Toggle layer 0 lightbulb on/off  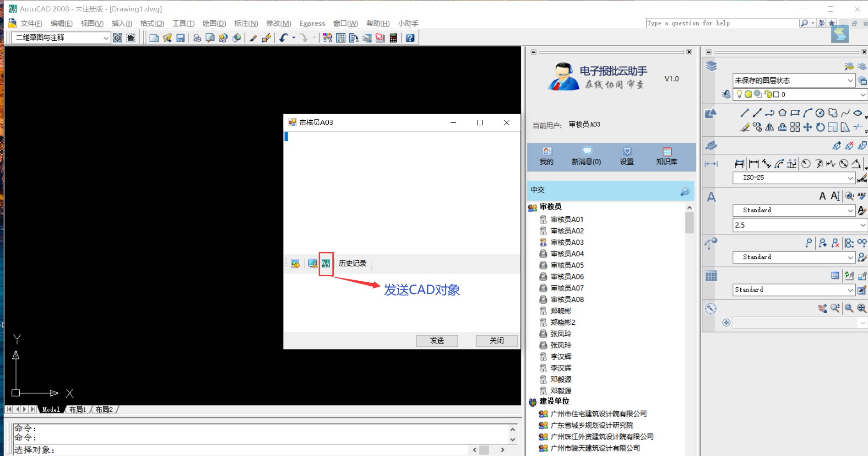pyautogui.click(x=739, y=94)
